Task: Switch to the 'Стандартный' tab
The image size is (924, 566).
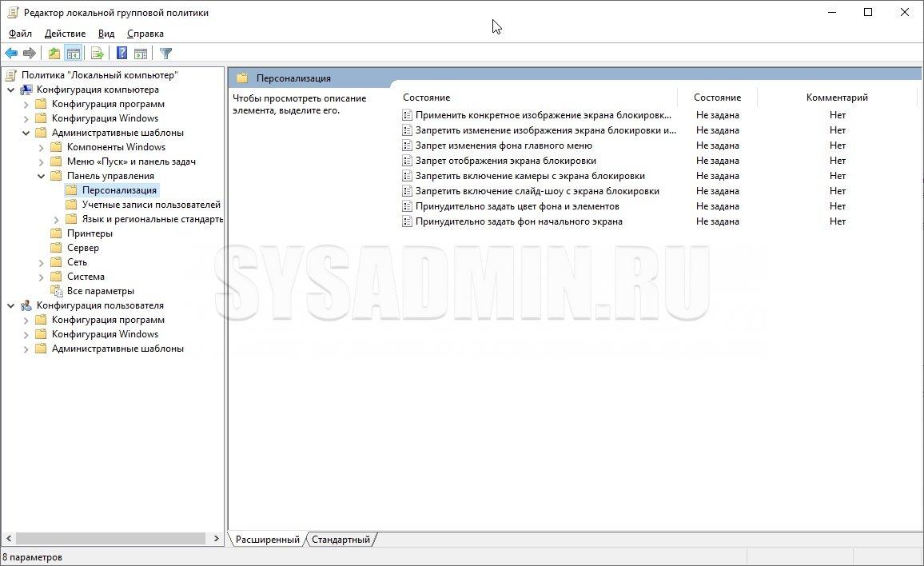Action: (x=341, y=540)
